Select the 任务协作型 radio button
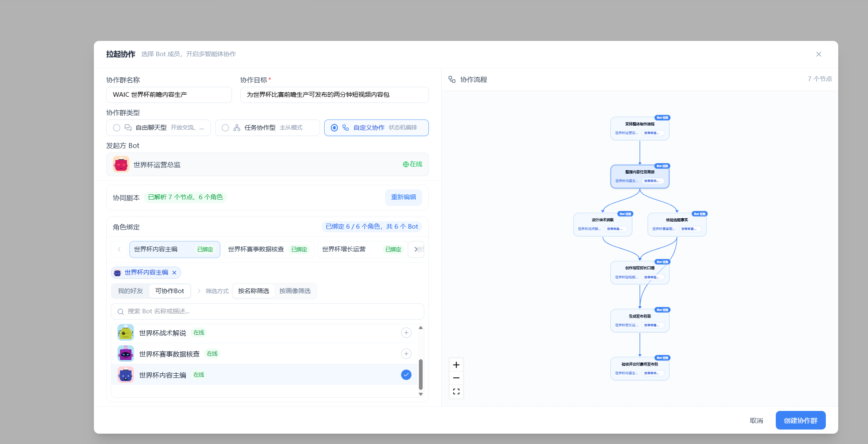This screenshot has height=444, width=868. (225, 128)
